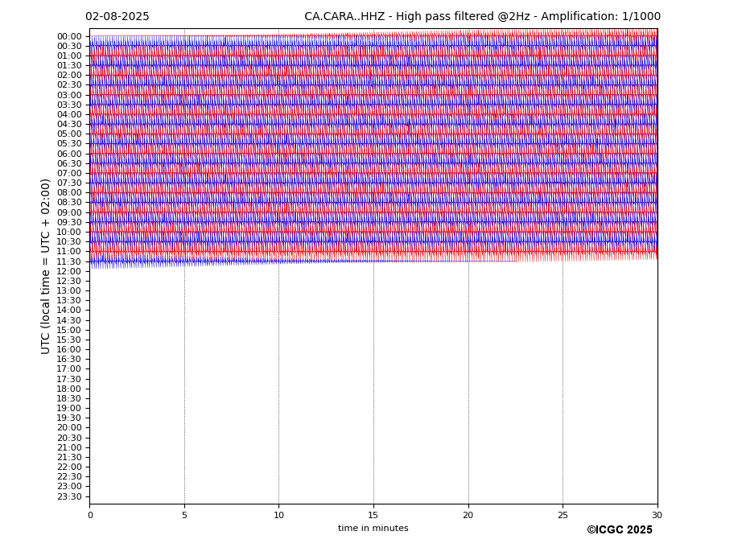Click the 23:00 time row label
746x560 pixels.
69,487
